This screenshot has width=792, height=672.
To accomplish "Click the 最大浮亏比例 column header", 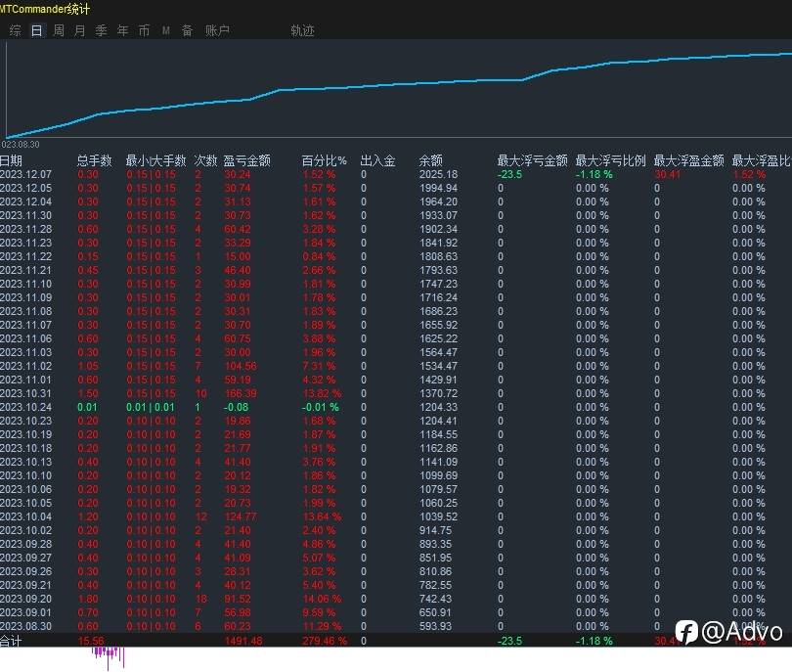I will [611, 160].
